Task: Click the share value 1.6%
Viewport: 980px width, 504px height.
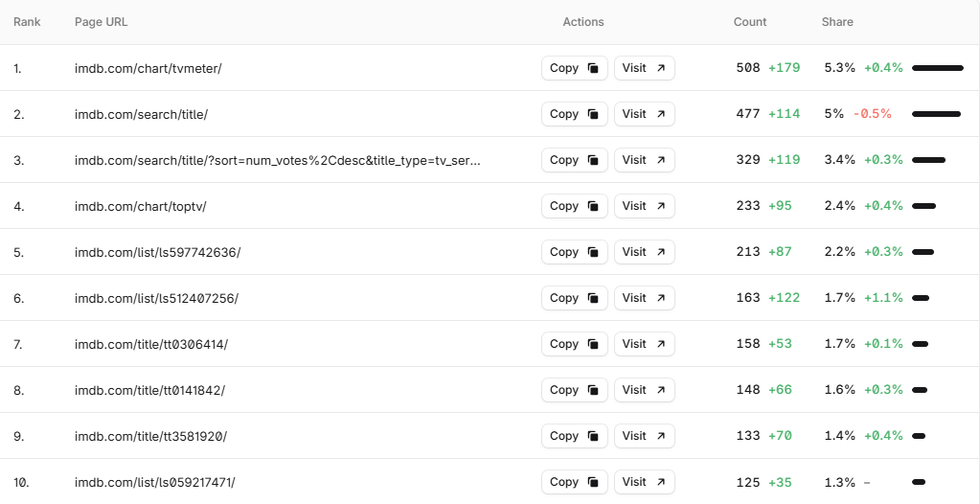Action: [x=839, y=390]
